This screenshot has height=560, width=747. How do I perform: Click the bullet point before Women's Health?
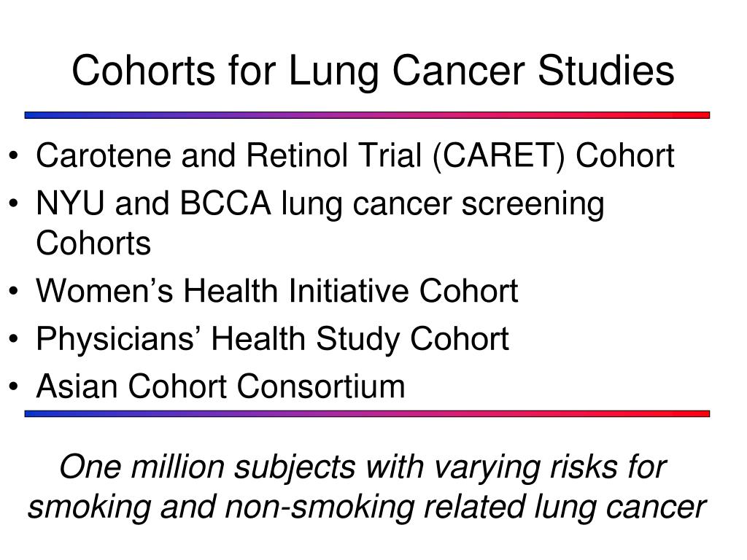coord(13,291)
